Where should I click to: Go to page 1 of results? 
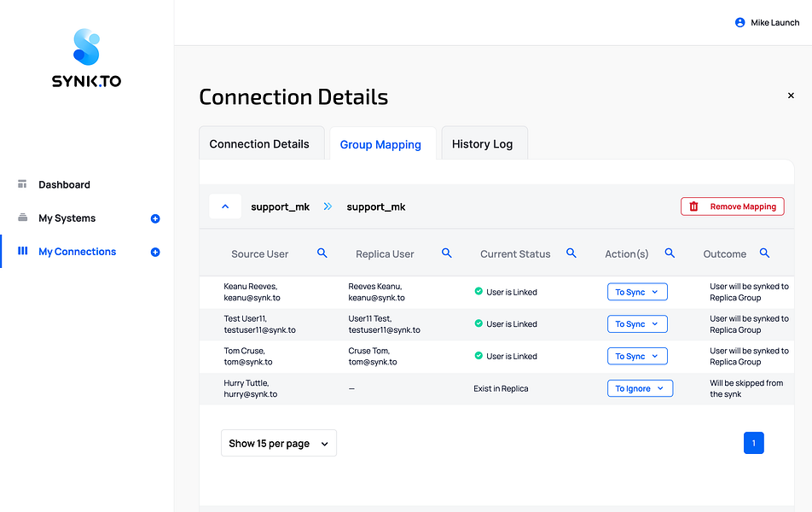click(754, 443)
